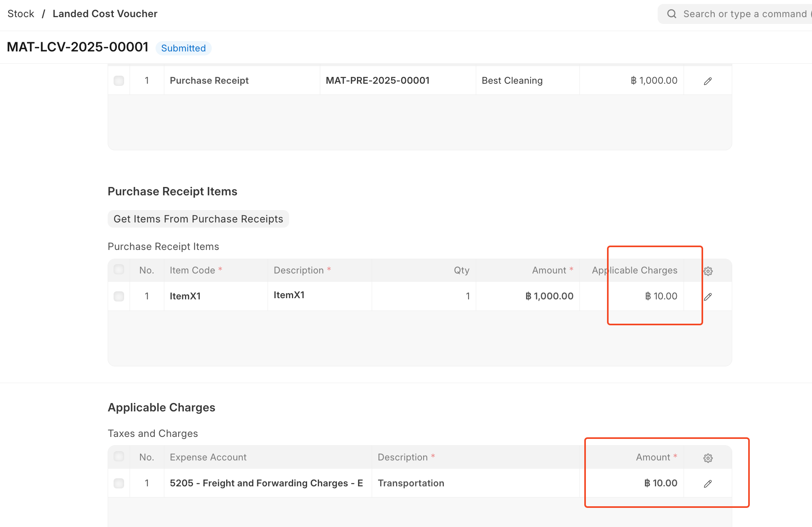
Task: Check the ItemX1 row checkbox
Action: (x=119, y=296)
